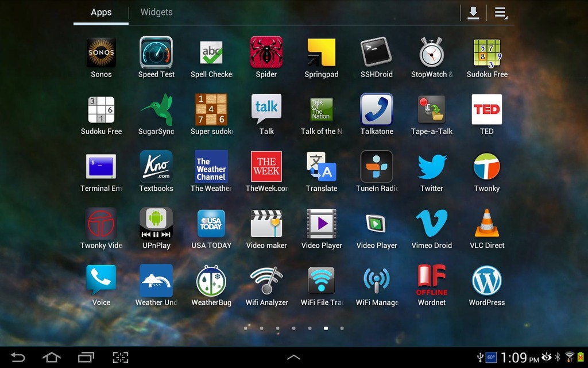Open WeatherBug app

[x=211, y=286]
